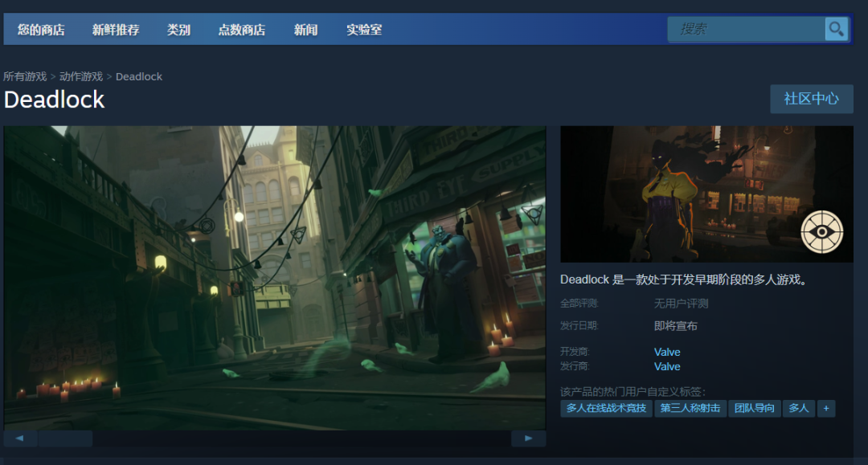Screen dimensions: 868x465
Task: Click Deadlock breadcrumb link
Action: tap(139, 76)
